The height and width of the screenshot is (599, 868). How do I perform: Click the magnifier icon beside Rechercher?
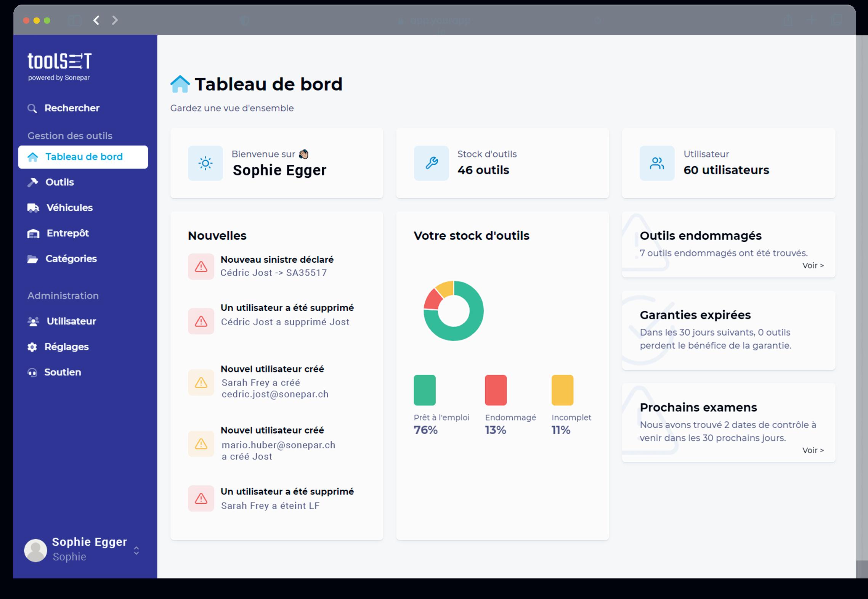32,109
